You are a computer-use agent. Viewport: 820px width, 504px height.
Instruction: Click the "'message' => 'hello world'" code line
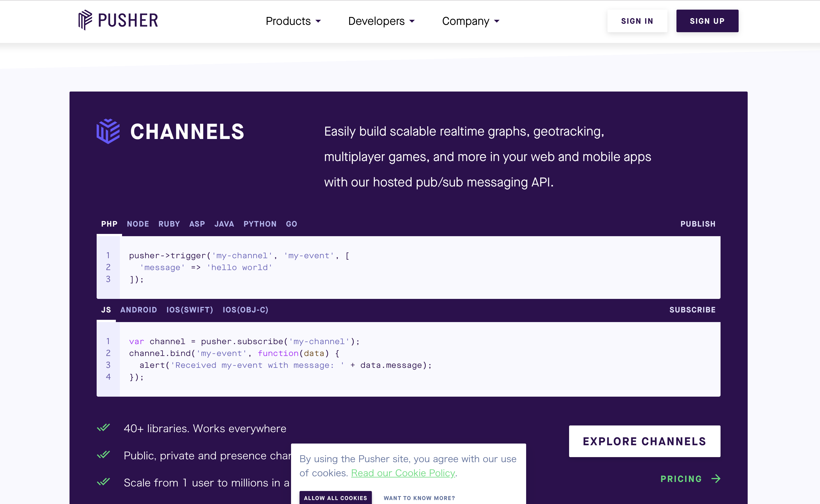point(206,268)
